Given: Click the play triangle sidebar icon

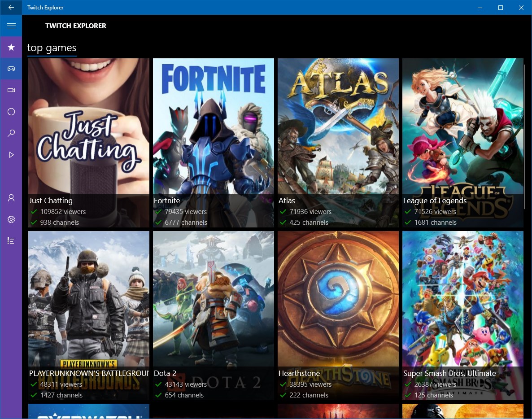Looking at the screenshot, I should pos(11,155).
